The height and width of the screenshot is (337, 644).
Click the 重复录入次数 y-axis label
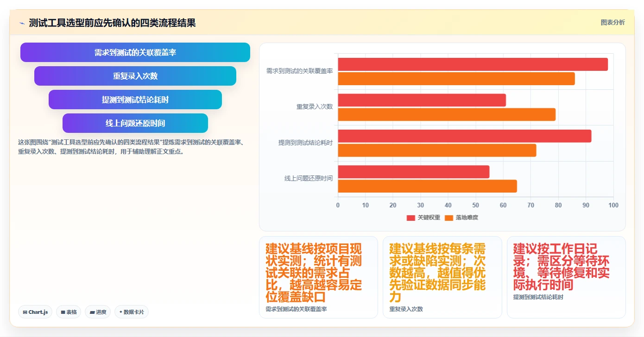pyautogui.click(x=315, y=107)
